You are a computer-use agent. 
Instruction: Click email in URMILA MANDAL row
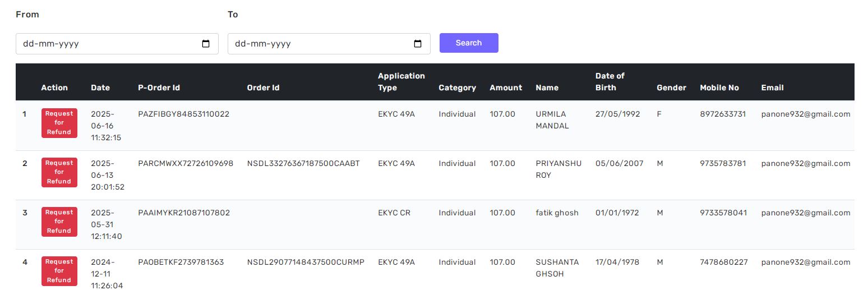[805, 114]
